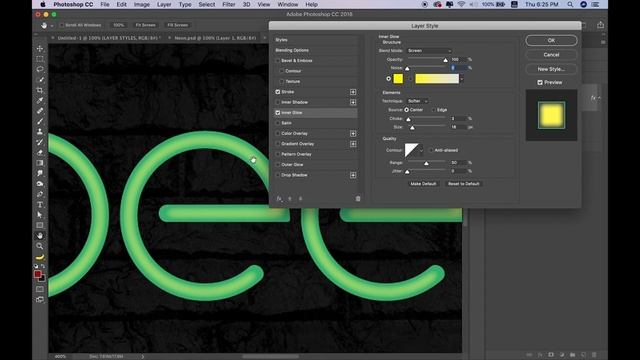The height and width of the screenshot is (360, 640).
Task: Select the Zoom tool
Action: click(x=40, y=246)
